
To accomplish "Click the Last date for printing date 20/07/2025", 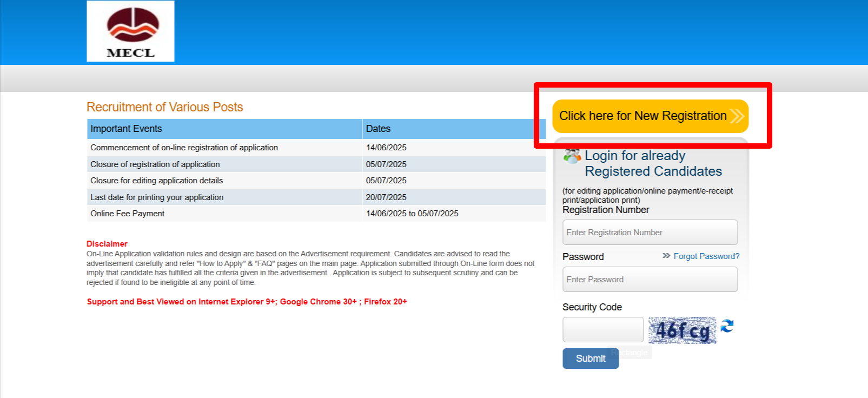I will (386, 197).
